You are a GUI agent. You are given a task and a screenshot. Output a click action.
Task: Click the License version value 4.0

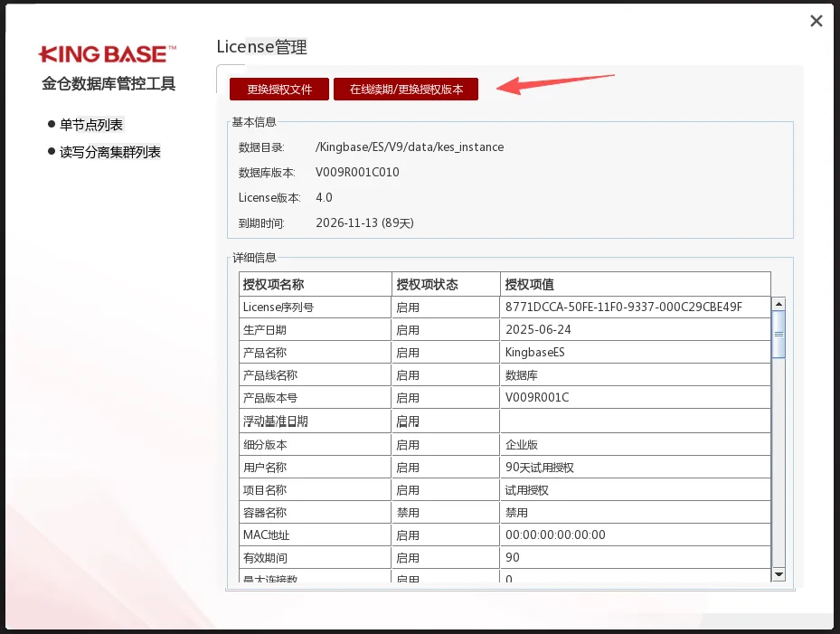pos(324,197)
